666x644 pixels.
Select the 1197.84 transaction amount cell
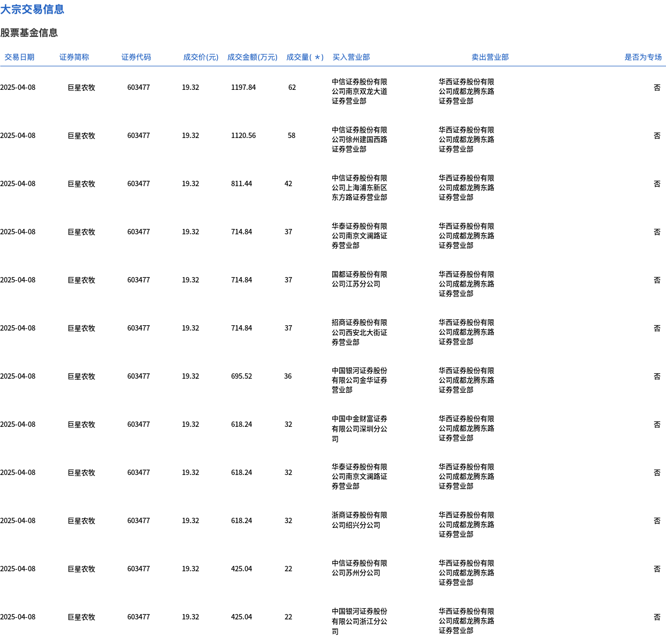pyautogui.click(x=243, y=88)
